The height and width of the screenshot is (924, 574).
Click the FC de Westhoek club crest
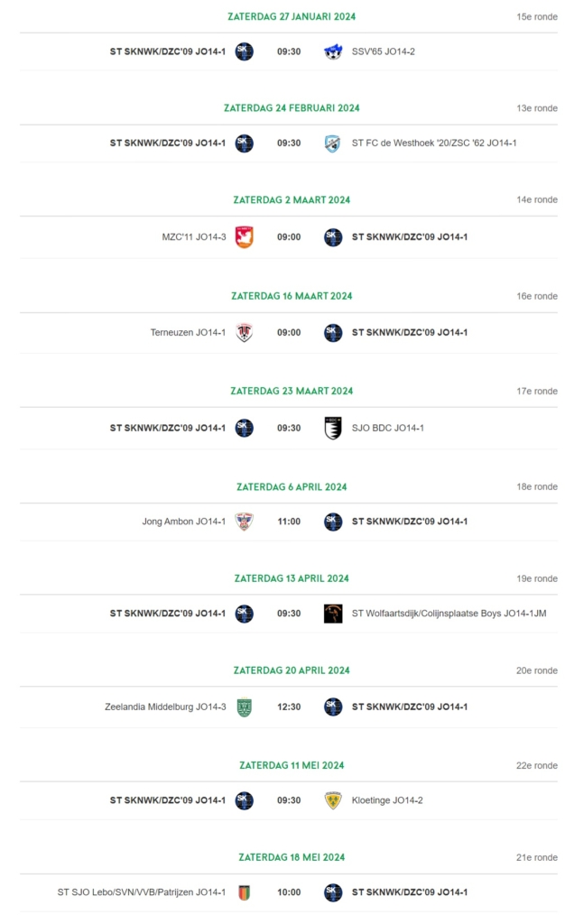pyautogui.click(x=333, y=143)
